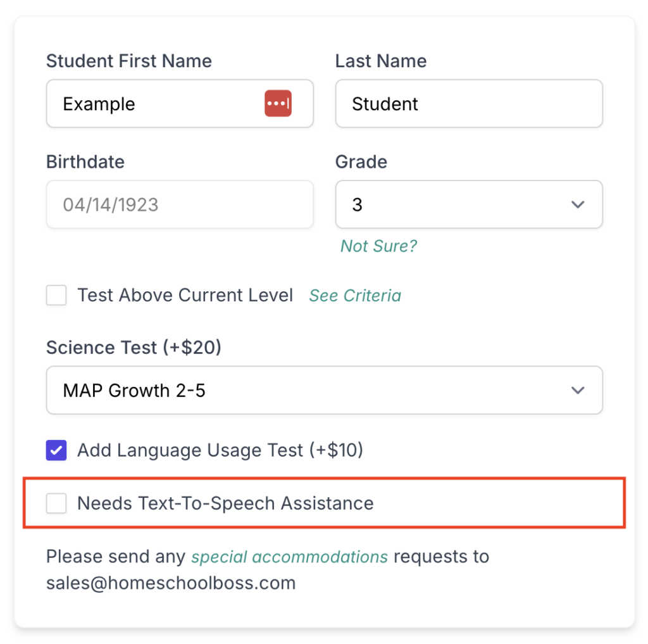The height and width of the screenshot is (644, 648).
Task: Click the Grade label text
Action: tap(361, 161)
